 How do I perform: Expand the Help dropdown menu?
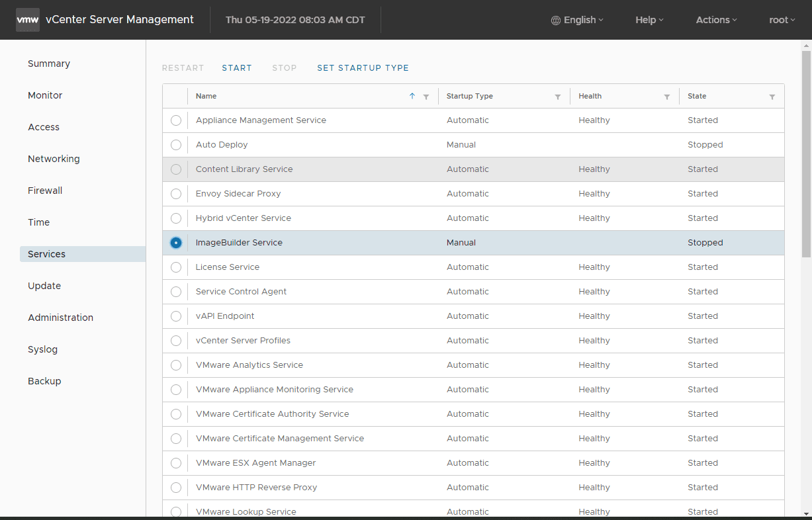coord(649,20)
